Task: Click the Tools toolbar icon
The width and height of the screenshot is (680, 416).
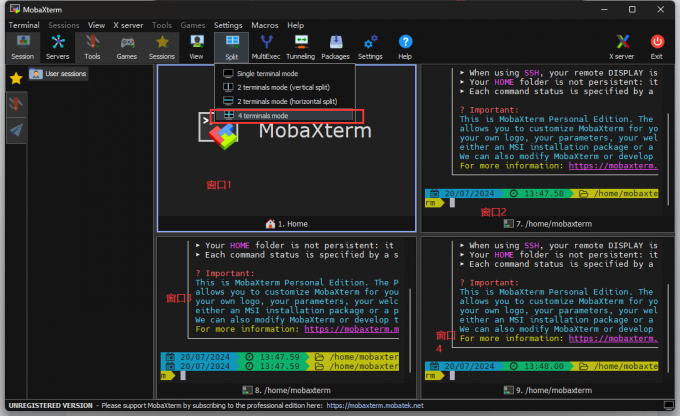Action: [x=92, y=47]
